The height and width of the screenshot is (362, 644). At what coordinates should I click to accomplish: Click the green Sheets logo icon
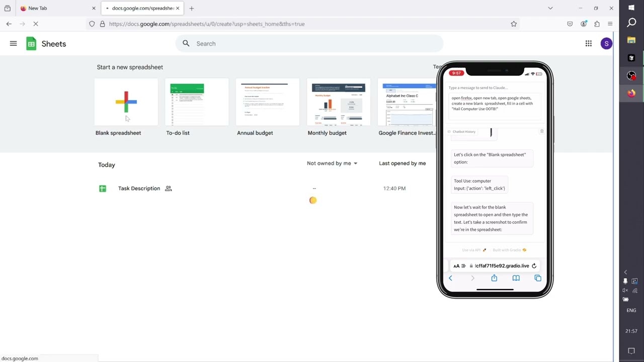tap(31, 44)
